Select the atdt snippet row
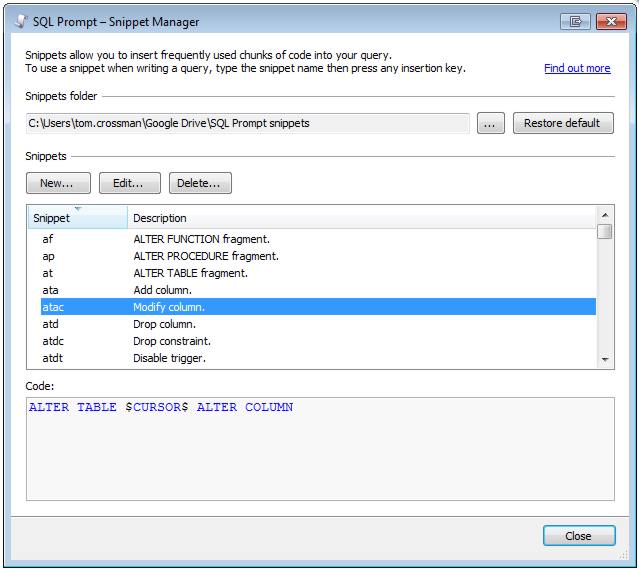Image resolution: width=639 pixels, height=569 pixels. tap(318, 358)
